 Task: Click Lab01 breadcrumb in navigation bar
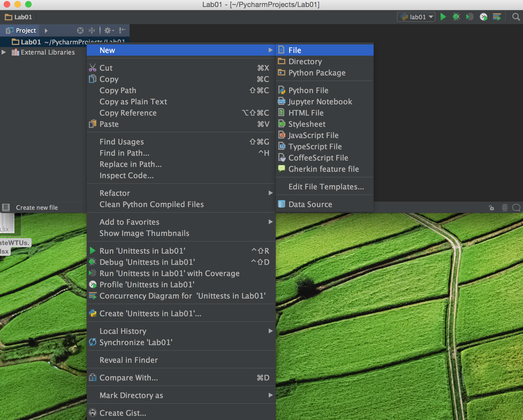click(18, 17)
